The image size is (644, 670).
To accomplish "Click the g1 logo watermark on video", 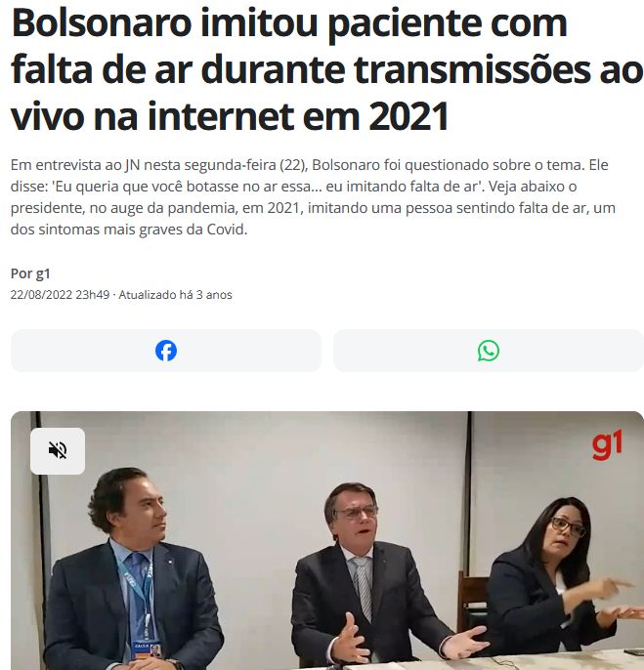I will click(607, 445).
